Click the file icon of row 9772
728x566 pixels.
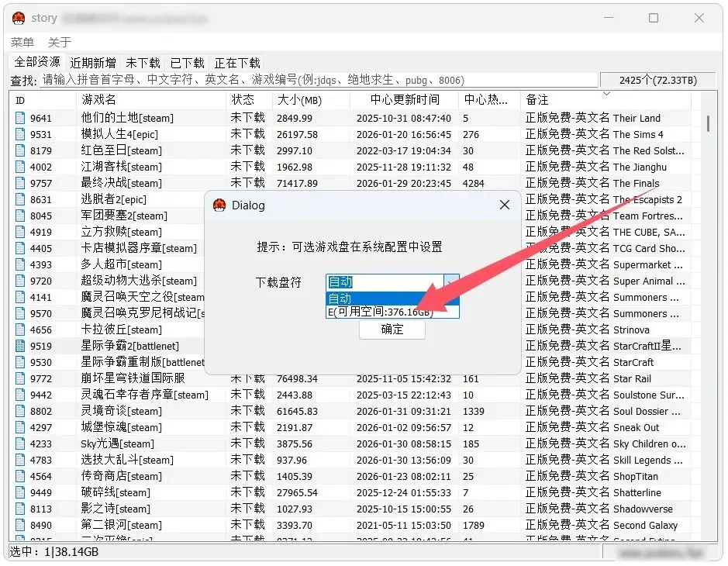pos(20,378)
